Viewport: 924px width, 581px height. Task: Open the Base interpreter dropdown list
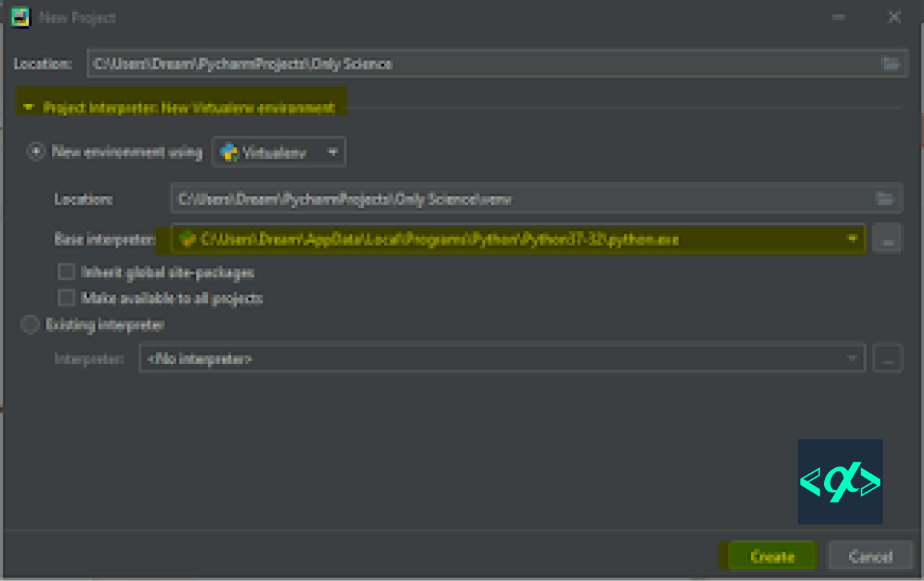[852, 239]
